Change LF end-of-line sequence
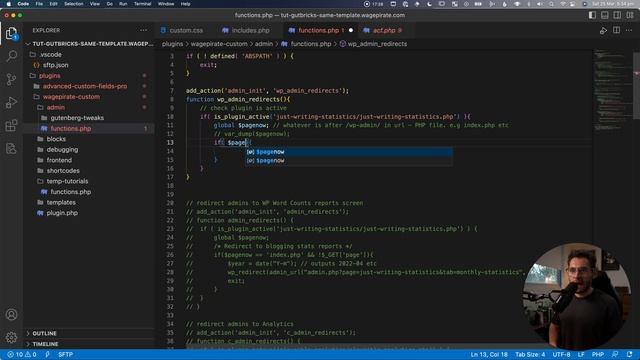 (x=581, y=354)
